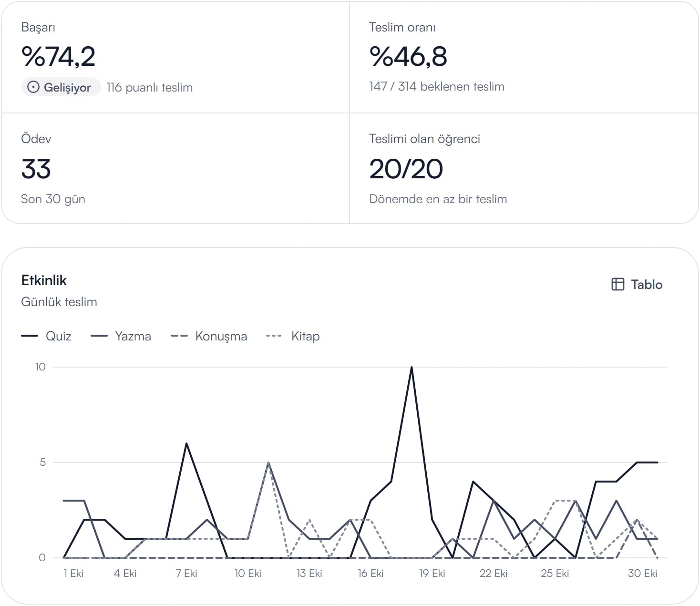Click the Başarı card heading
The height and width of the screenshot is (606, 700).
(x=38, y=27)
